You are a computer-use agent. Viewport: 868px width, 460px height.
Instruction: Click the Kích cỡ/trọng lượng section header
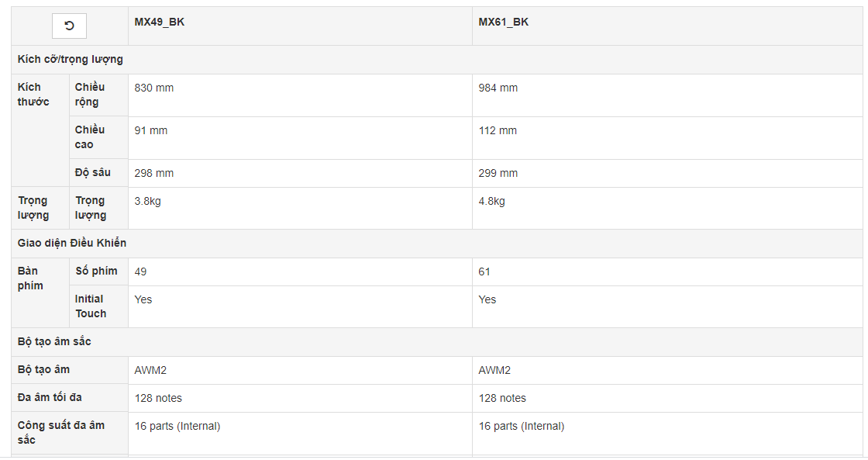click(71, 59)
